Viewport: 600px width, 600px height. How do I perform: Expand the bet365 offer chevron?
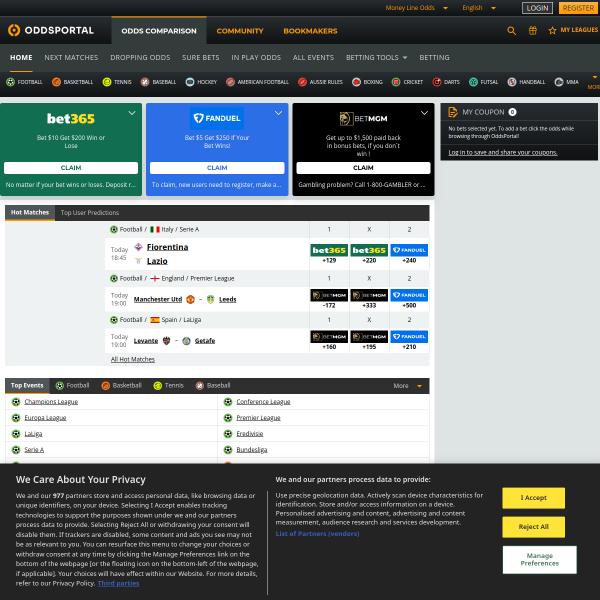point(132,113)
